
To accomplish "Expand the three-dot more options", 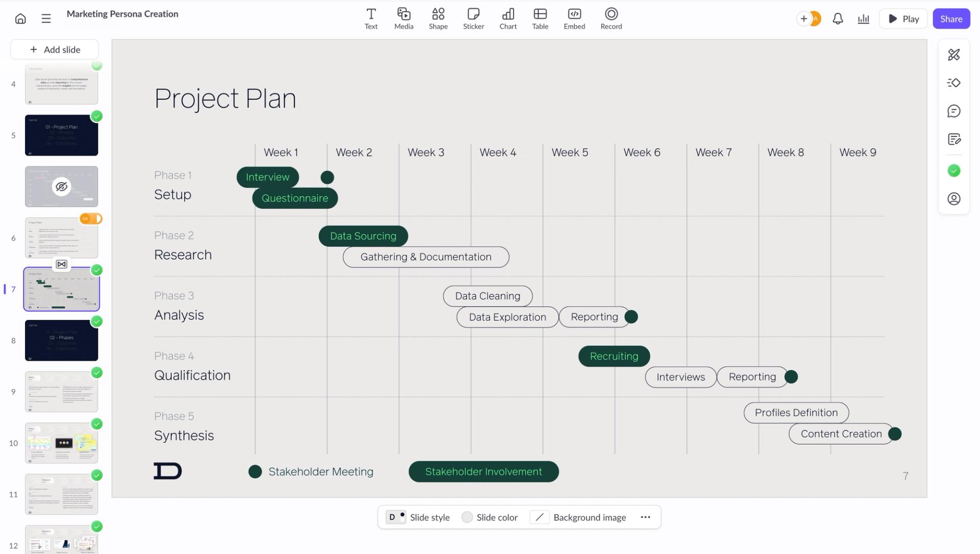I will click(645, 517).
